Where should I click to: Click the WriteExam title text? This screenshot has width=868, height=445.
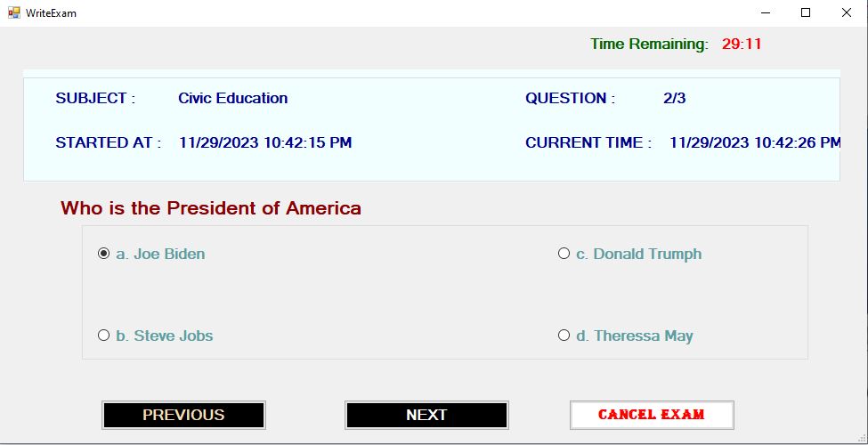(51, 13)
